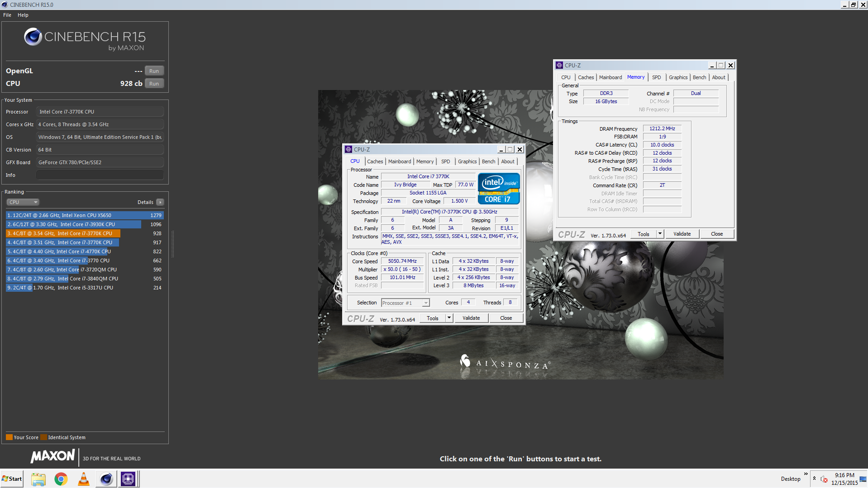Open About tab in Memory CPU-Z window
Screen dimensions: 868x488
point(719,77)
